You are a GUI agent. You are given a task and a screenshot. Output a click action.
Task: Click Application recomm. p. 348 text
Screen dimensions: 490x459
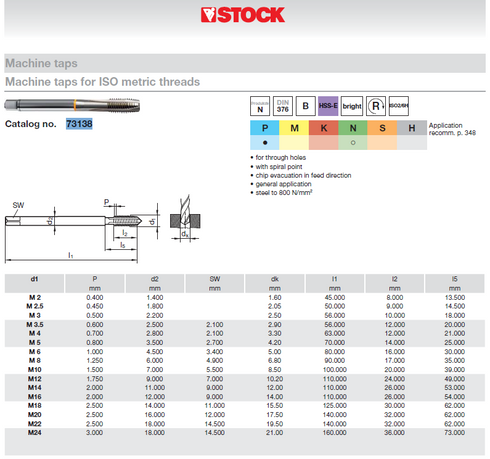pos(452,129)
